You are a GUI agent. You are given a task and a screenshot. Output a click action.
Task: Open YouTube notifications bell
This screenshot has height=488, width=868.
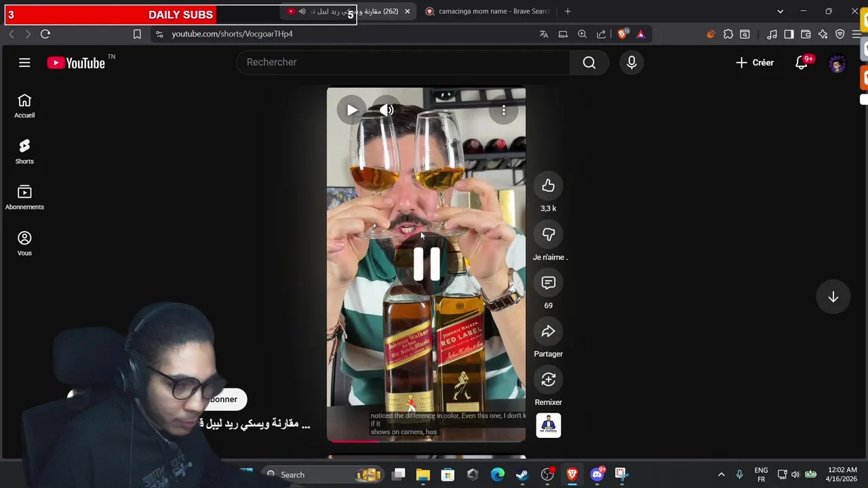coord(802,62)
